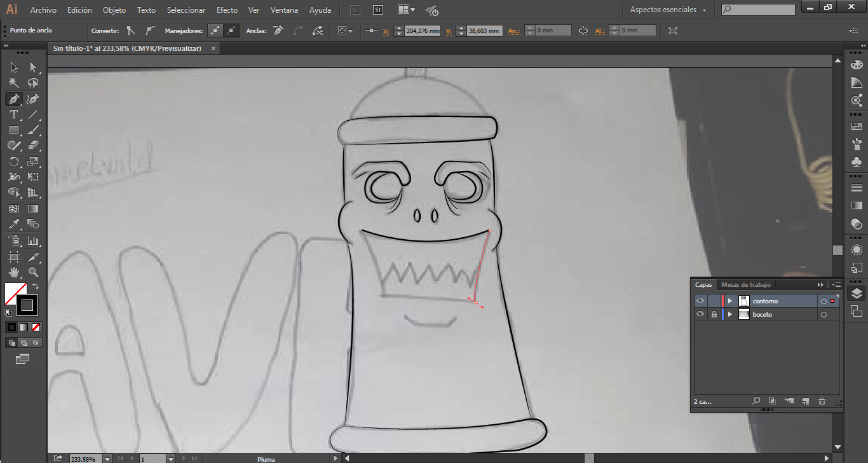
Task: Convert anchor point to corner
Action: (130, 31)
